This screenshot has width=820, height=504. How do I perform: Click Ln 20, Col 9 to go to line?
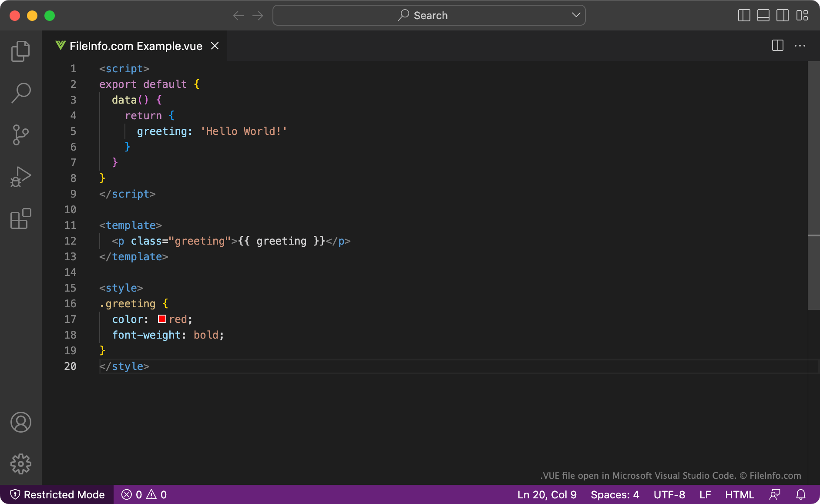click(x=547, y=494)
